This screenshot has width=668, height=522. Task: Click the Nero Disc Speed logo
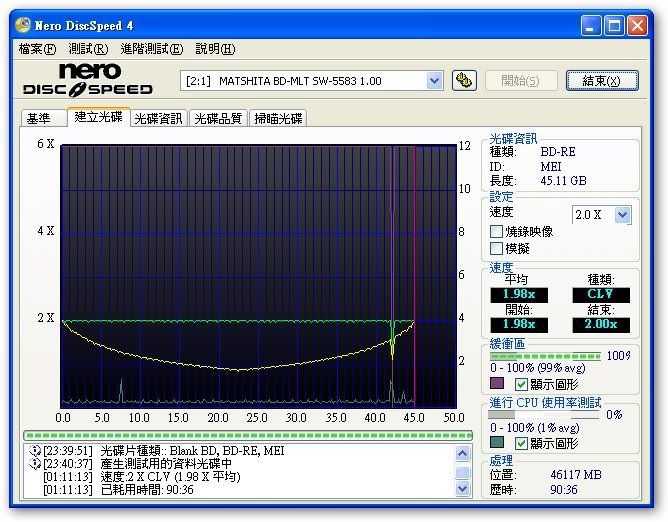(88, 79)
